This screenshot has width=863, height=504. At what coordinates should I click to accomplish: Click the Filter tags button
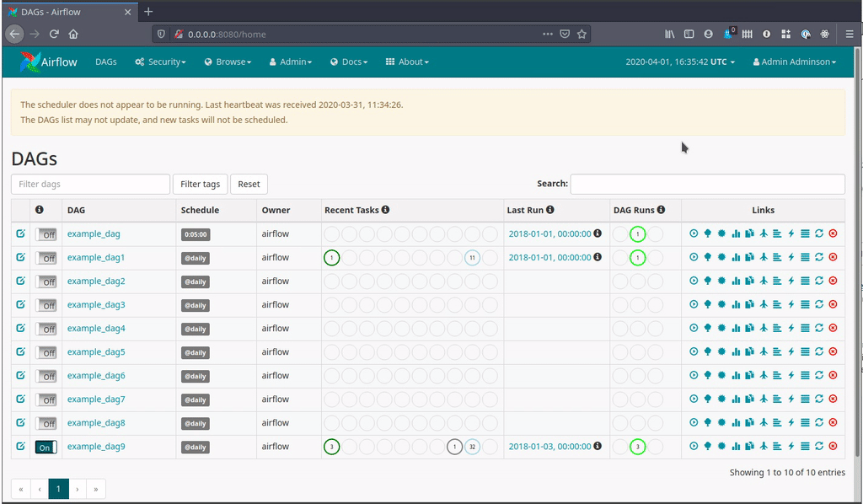tap(200, 184)
